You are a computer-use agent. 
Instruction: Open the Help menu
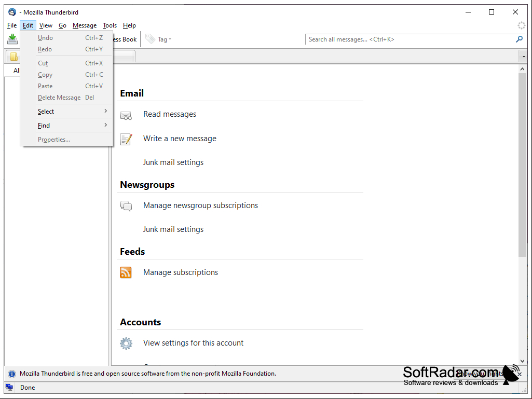coord(129,25)
